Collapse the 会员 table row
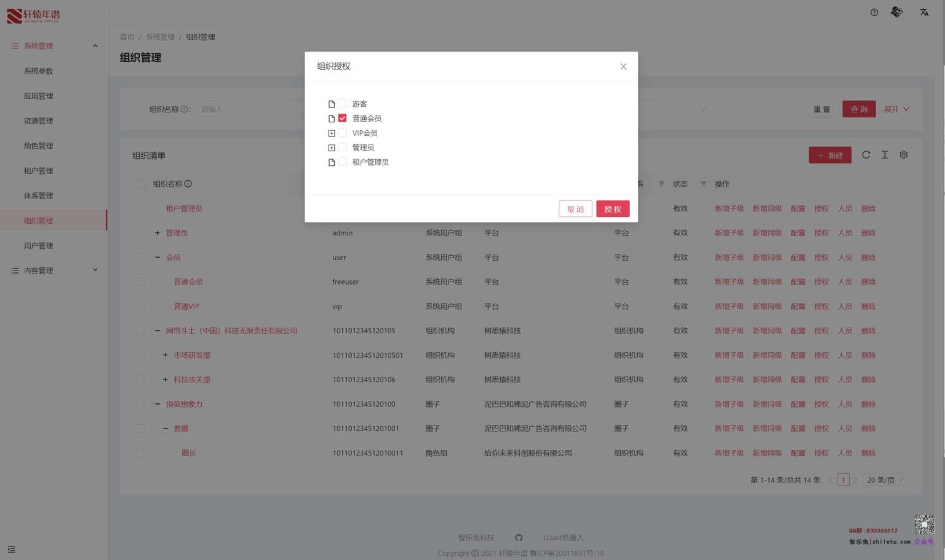The height and width of the screenshot is (560, 945). [157, 258]
